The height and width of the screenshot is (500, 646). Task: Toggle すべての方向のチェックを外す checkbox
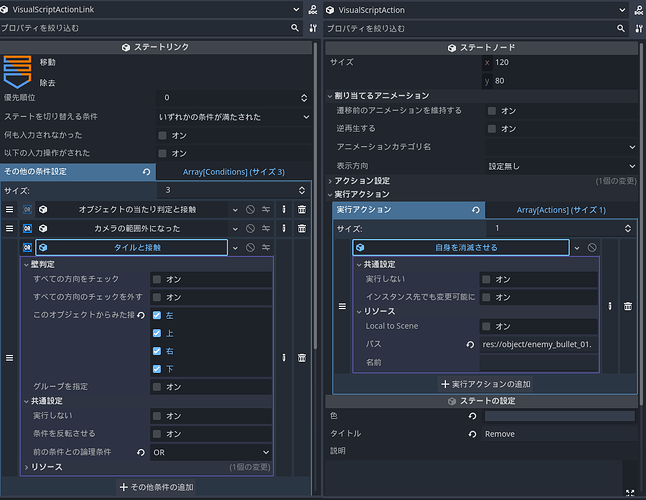coord(157,297)
